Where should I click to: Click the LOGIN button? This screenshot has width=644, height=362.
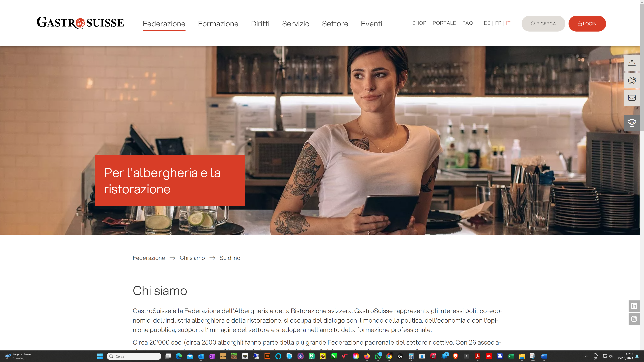(x=587, y=23)
